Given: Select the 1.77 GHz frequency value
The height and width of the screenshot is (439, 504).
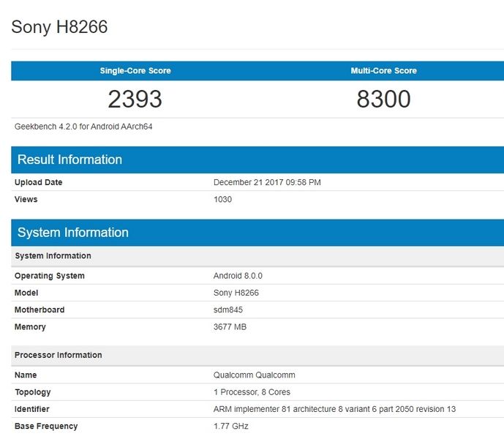Looking at the screenshot, I should tap(230, 427).
